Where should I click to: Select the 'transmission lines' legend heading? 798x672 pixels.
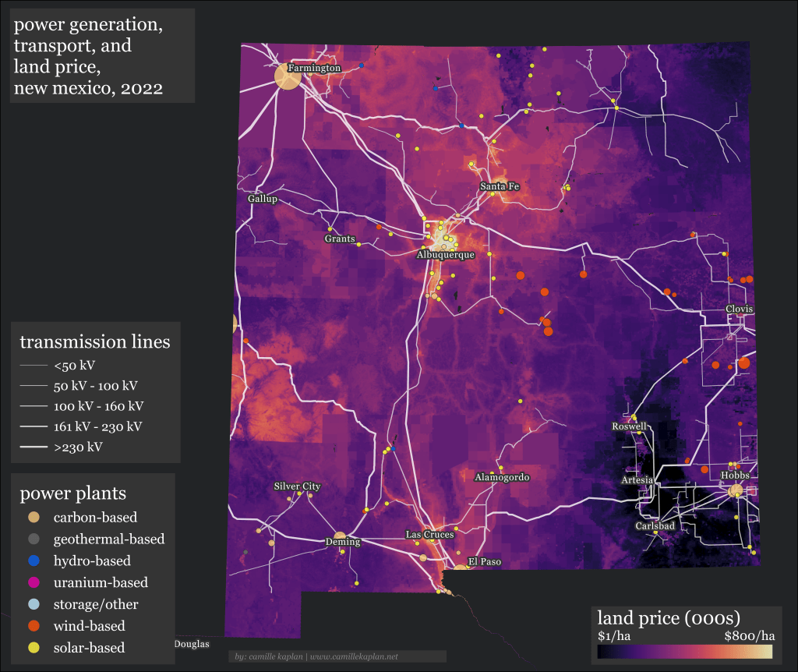point(94,342)
